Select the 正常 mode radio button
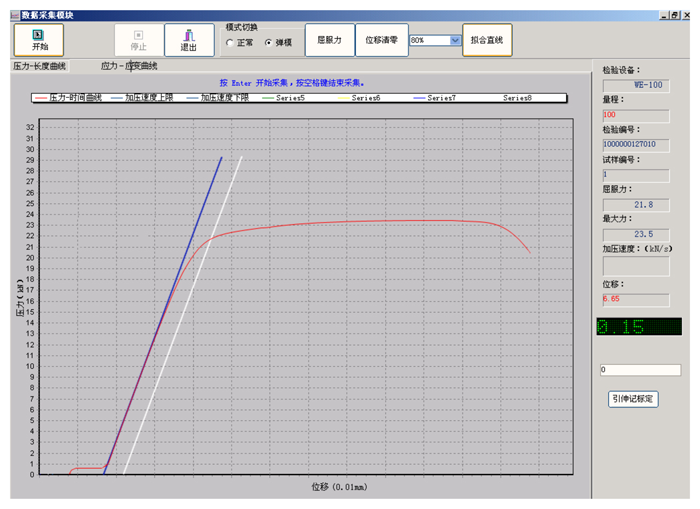Screen dimensions: 700x509 [231, 43]
